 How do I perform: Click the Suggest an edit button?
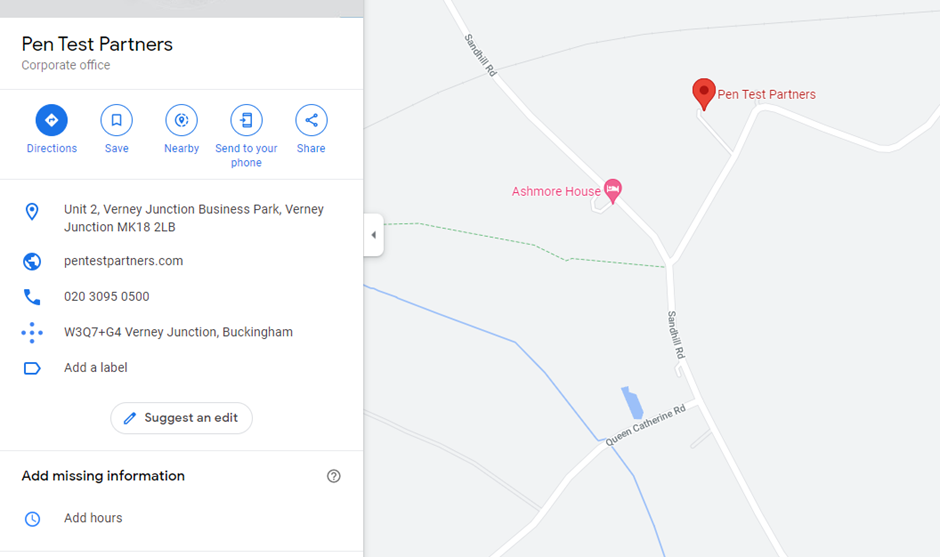[x=182, y=418]
